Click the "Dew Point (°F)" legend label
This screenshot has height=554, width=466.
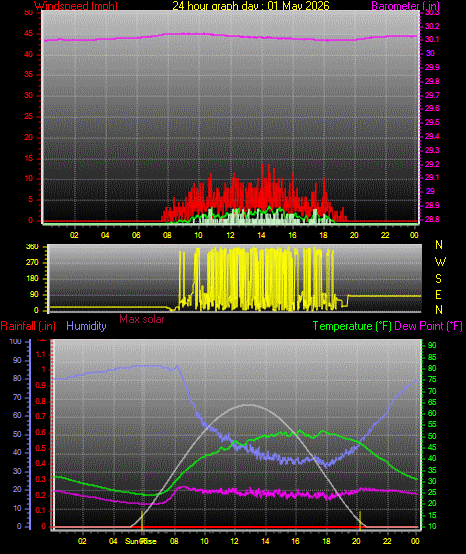click(x=428, y=326)
